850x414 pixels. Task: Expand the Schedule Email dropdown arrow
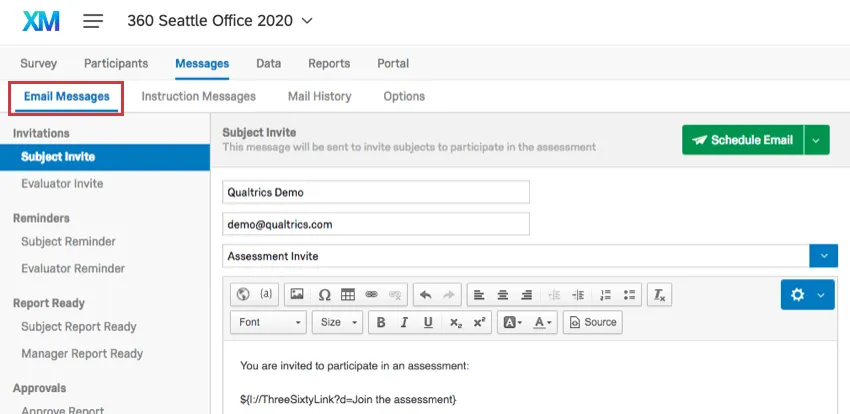pyautogui.click(x=818, y=140)
